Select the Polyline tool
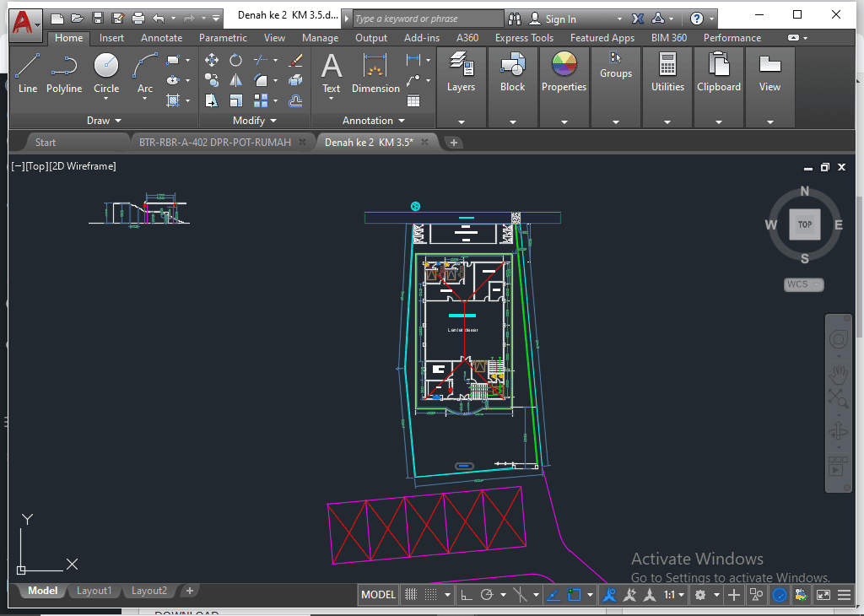The width and height of the screenshot is (864, 616). [64, 68]
